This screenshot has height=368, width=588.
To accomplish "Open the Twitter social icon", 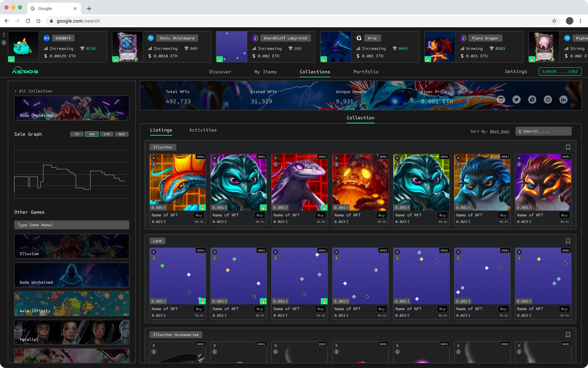I will [x=516, y=100].
